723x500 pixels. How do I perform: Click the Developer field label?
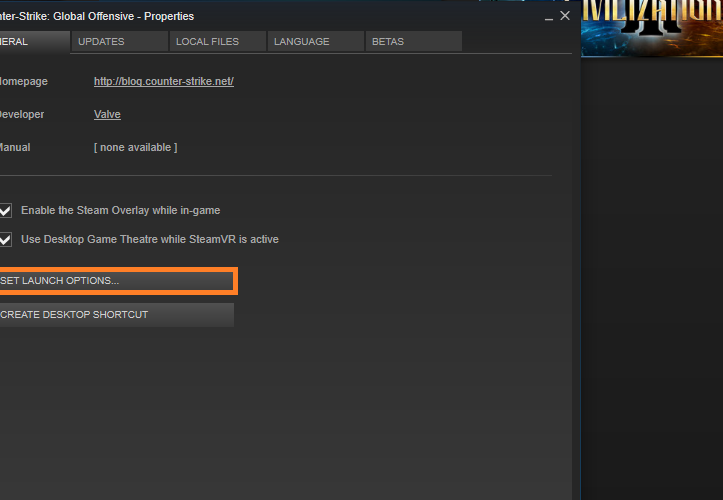[20, 115]
